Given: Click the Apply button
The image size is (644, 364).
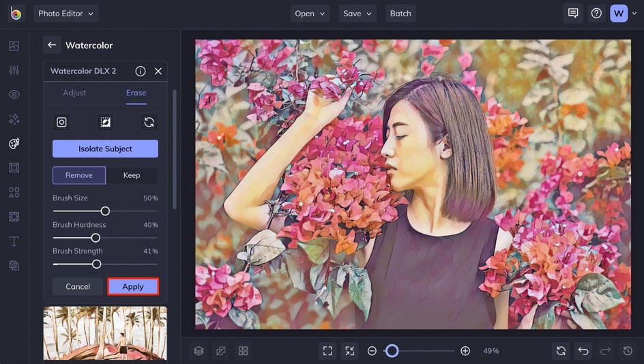Looking at the screenshot, I should (x=133, y=286).
